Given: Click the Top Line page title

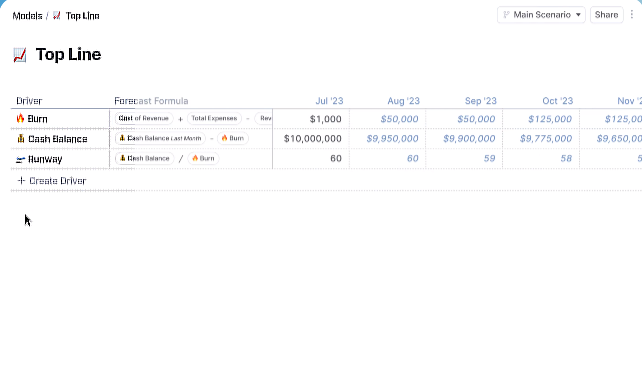Looking at the screenshot, I should click(68, 54).
